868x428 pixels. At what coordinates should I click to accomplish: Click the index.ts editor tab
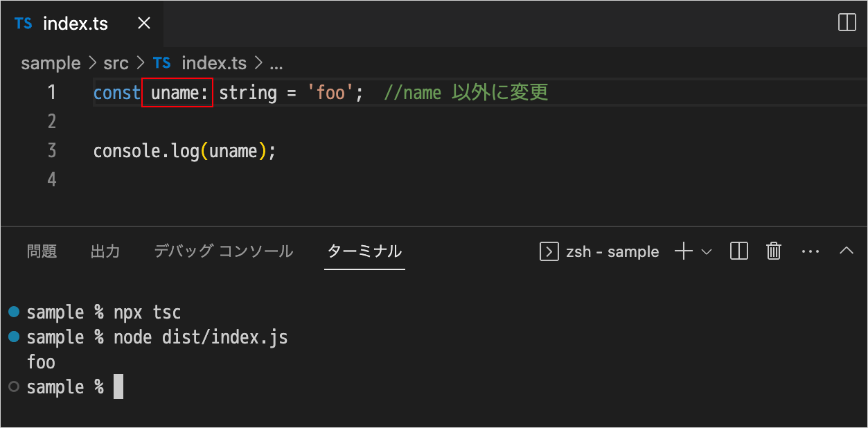pyautogui.click(x=75, y=24)
